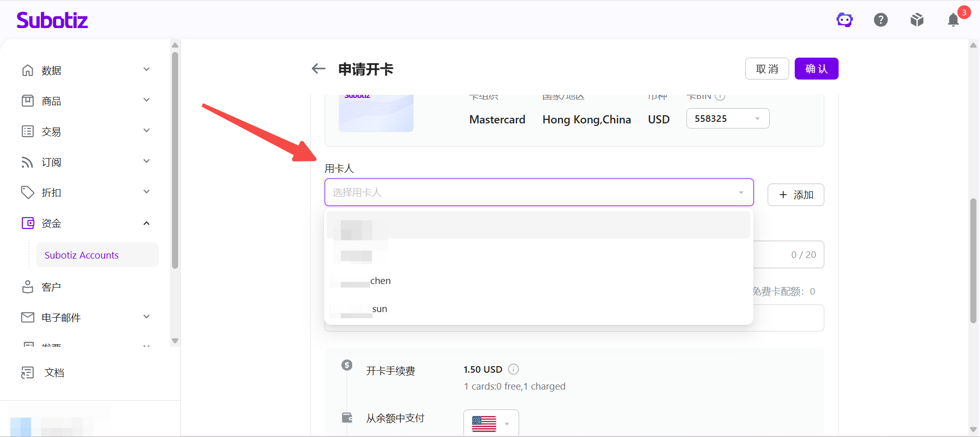Open the 订阅 menu item
980x437 pixels.
click(52, 162)
